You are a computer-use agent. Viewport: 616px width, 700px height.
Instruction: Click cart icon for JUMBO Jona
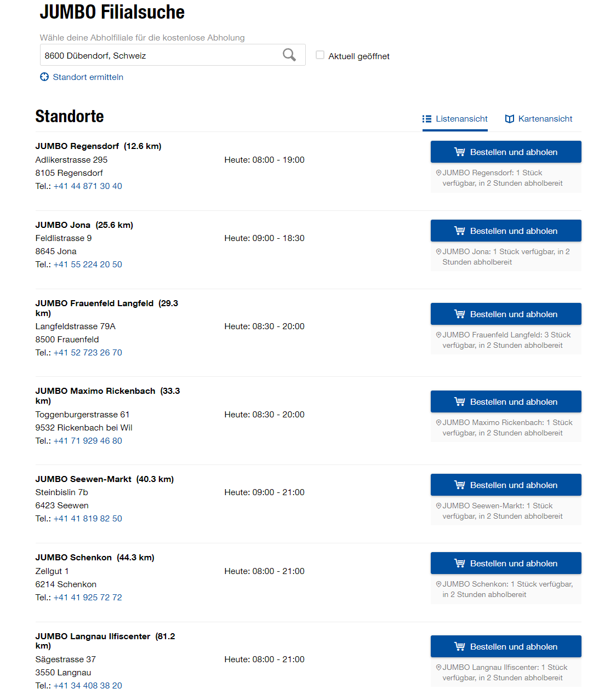(x=460, y=231)
